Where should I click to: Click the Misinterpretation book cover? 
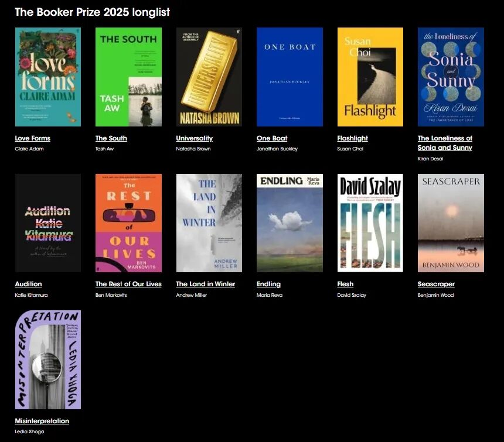(x=48, y=359)
